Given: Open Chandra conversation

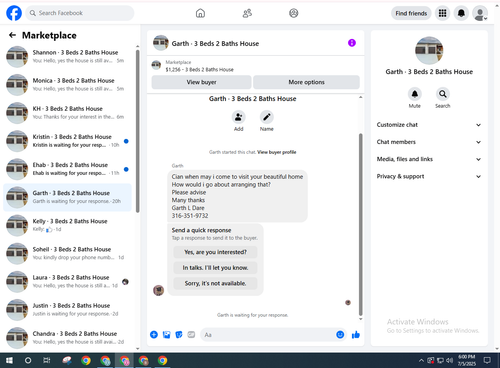Looking at the screenshot, I should pyautogui.click(x=68, y=338).
